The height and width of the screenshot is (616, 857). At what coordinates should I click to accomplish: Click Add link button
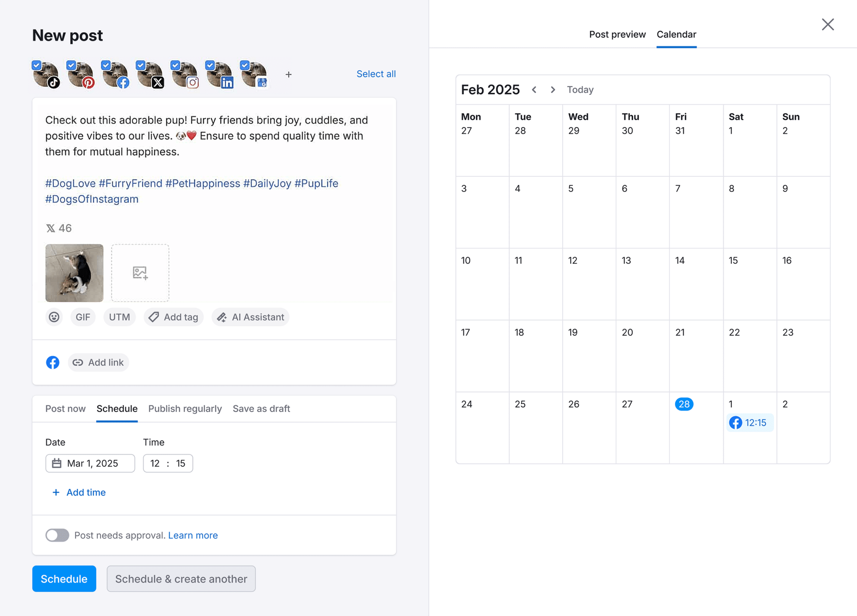tap(98, 362)
